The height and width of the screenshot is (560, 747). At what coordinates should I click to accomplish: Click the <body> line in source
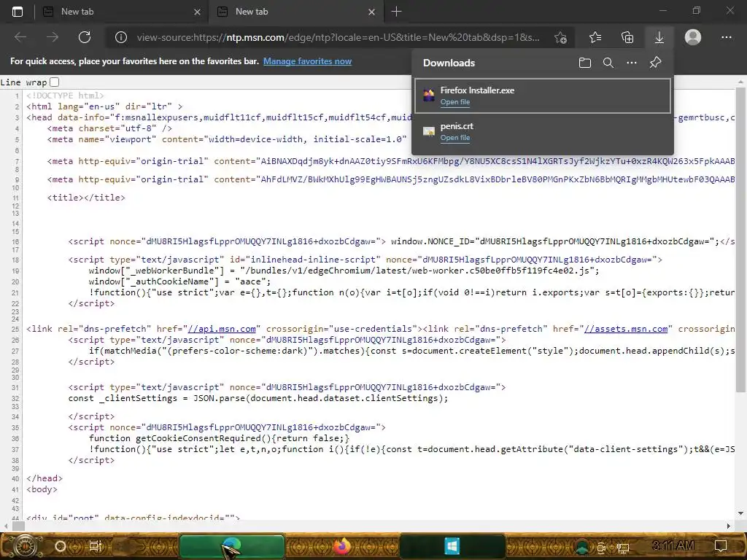coord(42,489)
